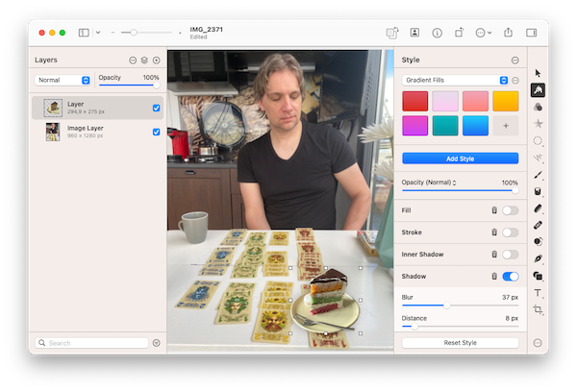Select the Erase tool
This screenshot has width=577, height=392.
(538, 208)
